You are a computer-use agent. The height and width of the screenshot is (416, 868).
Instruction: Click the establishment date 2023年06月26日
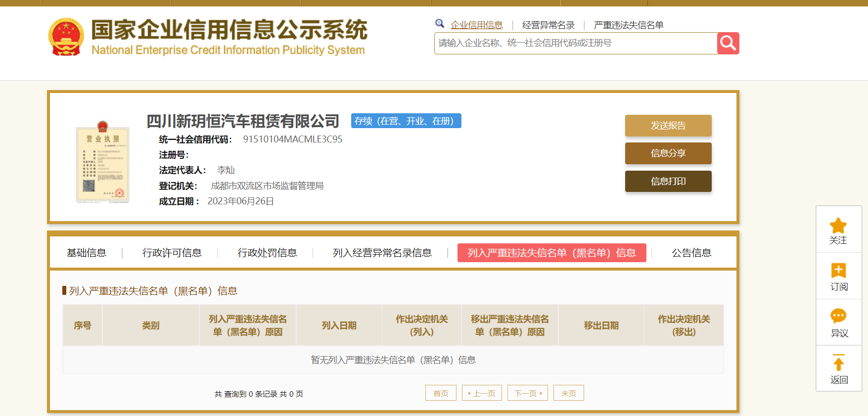tap(241, 201)
